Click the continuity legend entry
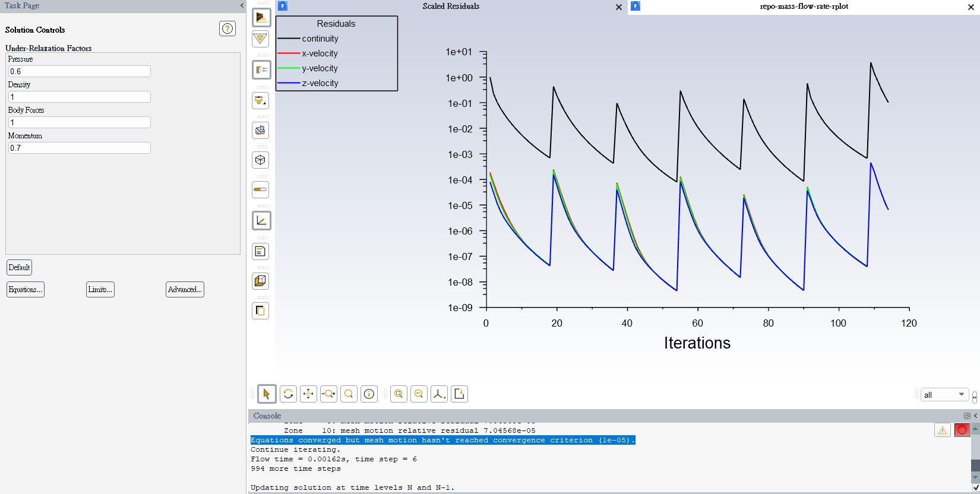 (308, 39)
